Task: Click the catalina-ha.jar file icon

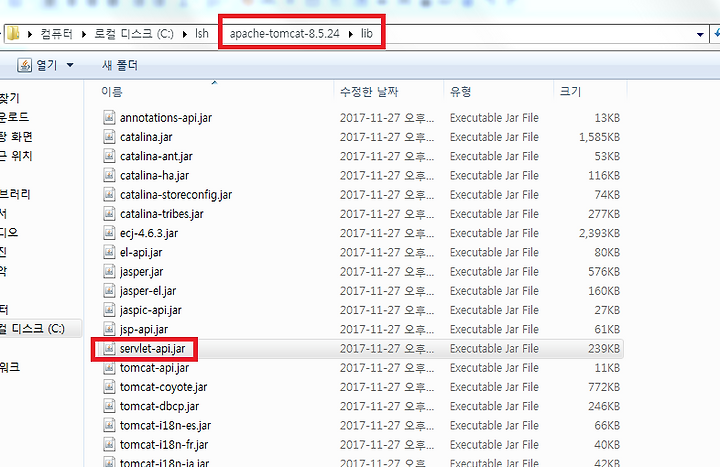Action: click(109, 176)
